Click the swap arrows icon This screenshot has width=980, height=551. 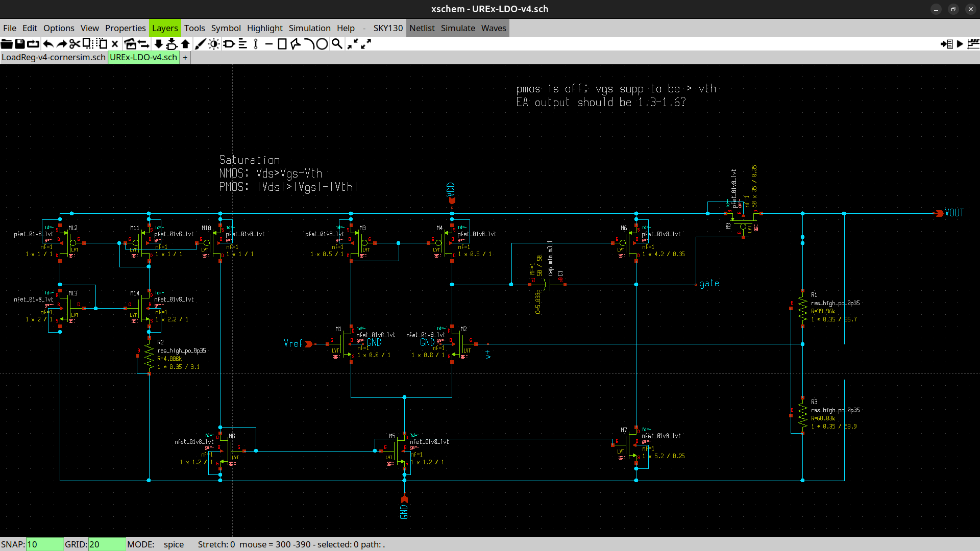point(144,44)
